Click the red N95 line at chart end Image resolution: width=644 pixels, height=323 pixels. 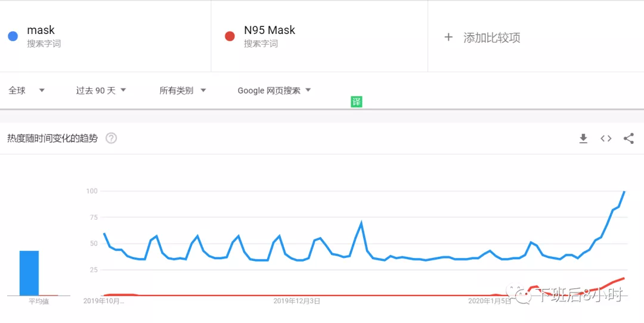[x=624, y=279]
